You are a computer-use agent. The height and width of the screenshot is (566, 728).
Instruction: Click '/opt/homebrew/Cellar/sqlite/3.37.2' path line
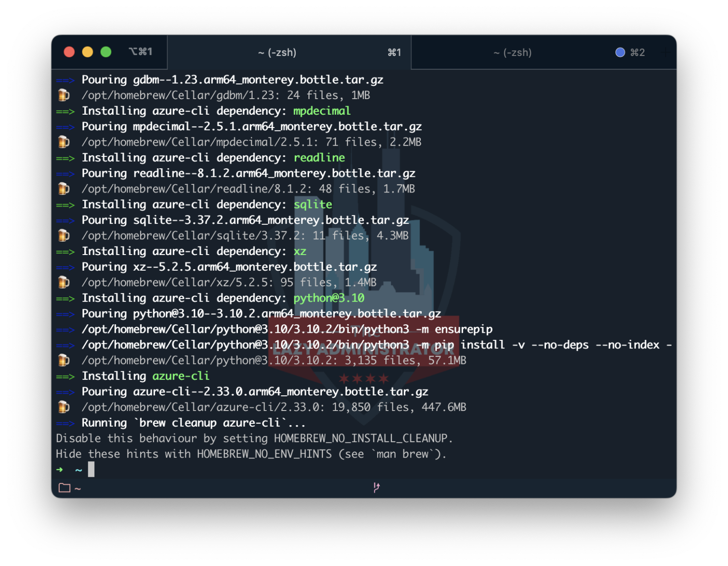pos(245,236)
